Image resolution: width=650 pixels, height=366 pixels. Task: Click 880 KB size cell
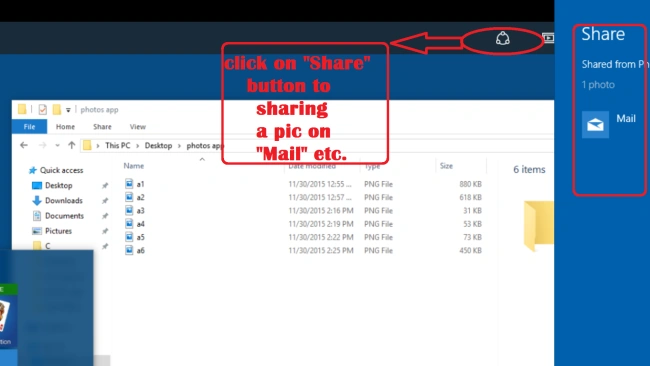coord(470,184)
